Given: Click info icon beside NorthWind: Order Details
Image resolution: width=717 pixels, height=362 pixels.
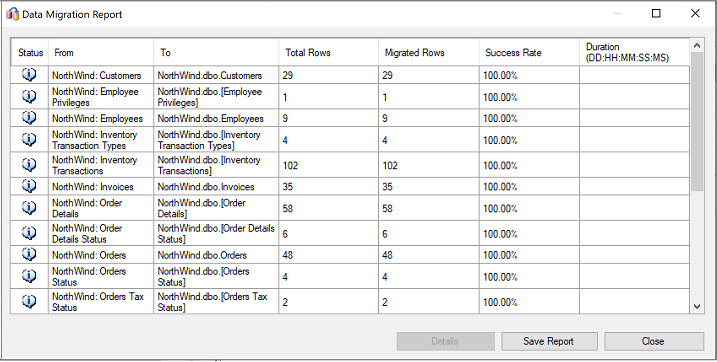Looking at the screenshot, I should (x=29, y=208).
